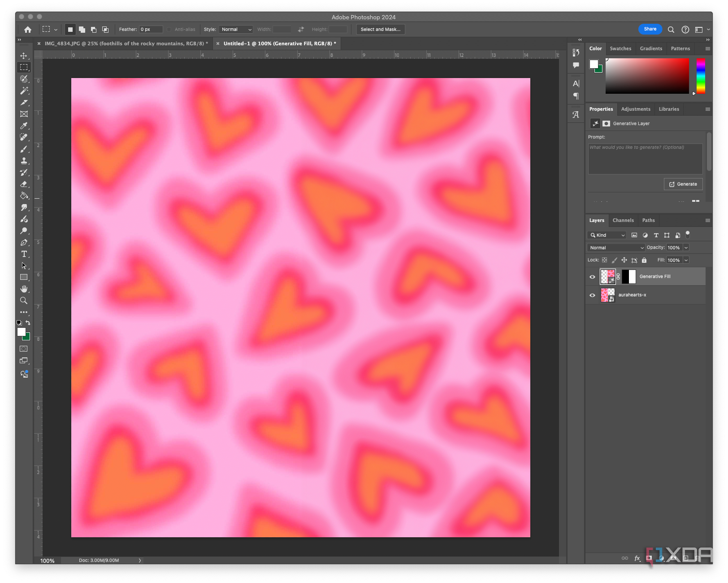728x583 pixels.
Task: Click the Generate button
Action: pos(683,184)
